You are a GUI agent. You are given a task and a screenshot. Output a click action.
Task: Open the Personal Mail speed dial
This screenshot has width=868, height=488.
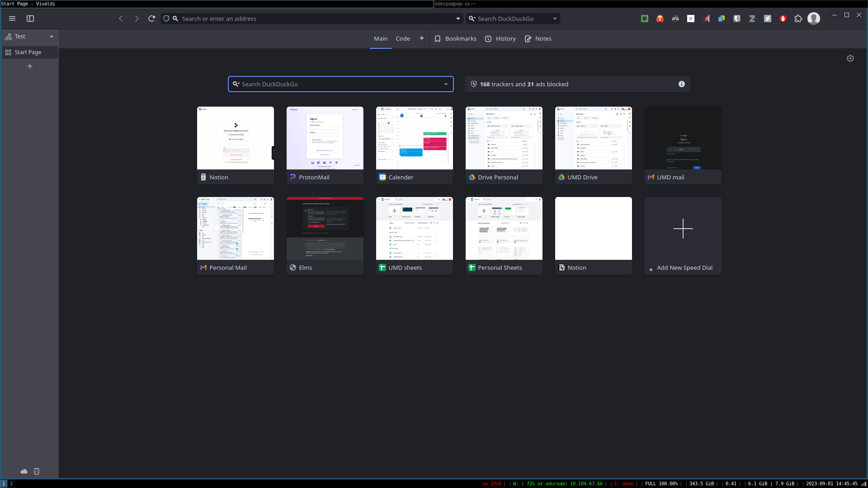click(236, 236)
